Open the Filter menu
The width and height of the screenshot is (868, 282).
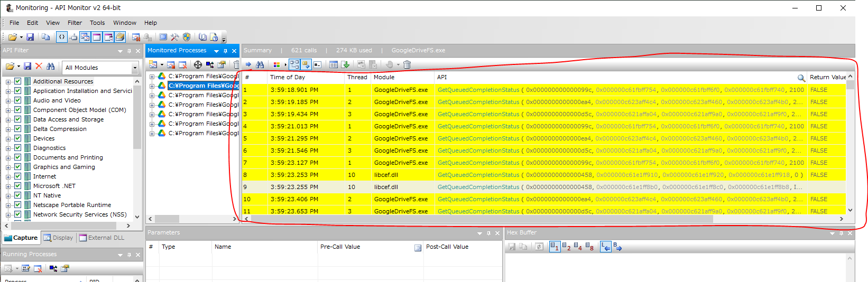tap(75, 23)
